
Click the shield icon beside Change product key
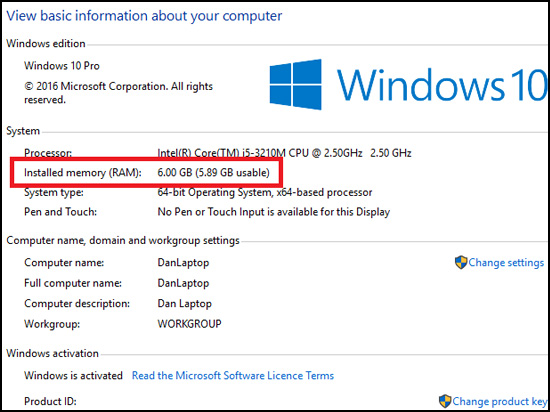coord(445,401)
